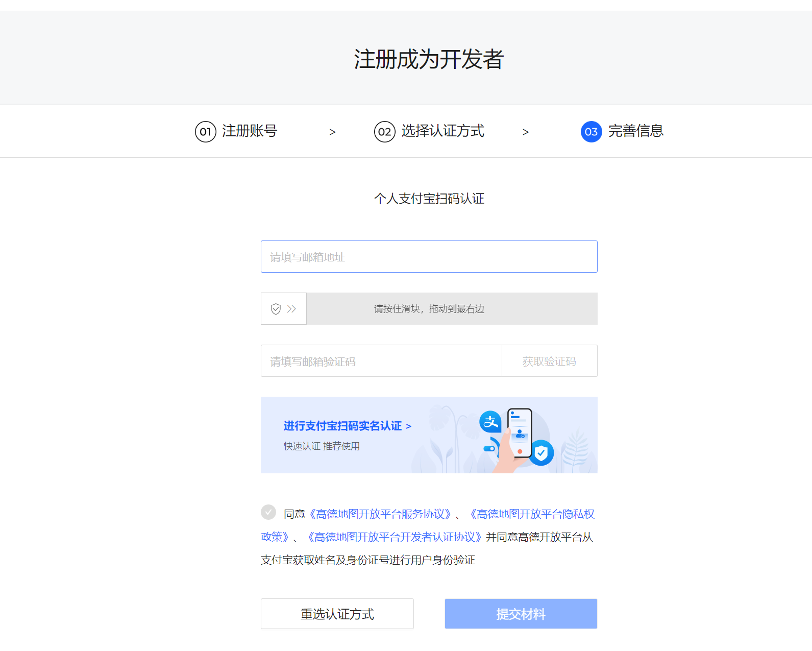Select step 02 选择认证方式
Screen dimensions: 812x651
(x=429, y=131)
